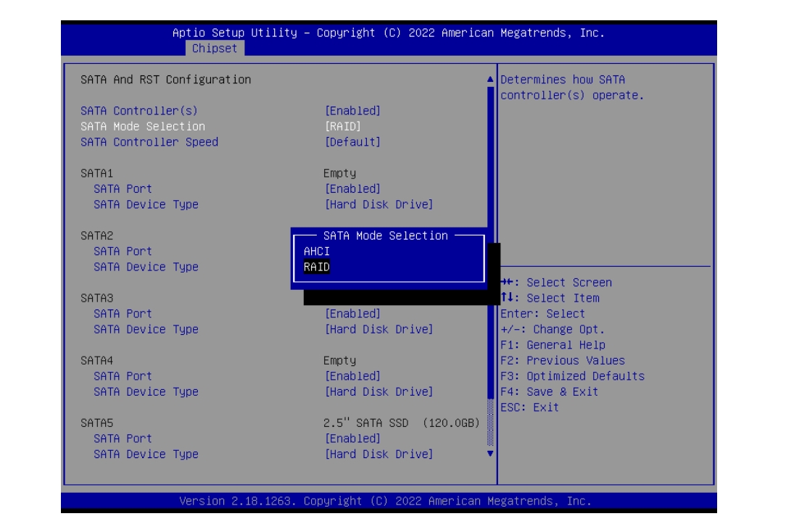Screen dimensions: 786x532
Task: Open SATA1 Device Type Hard Disk Drive option
Action: click(x=378, y=204)
